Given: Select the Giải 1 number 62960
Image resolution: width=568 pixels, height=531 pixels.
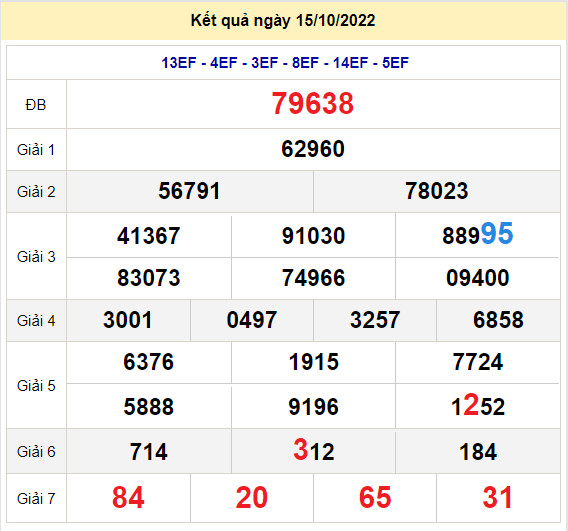Looking at the screenshot, I should tap(313, 149).
